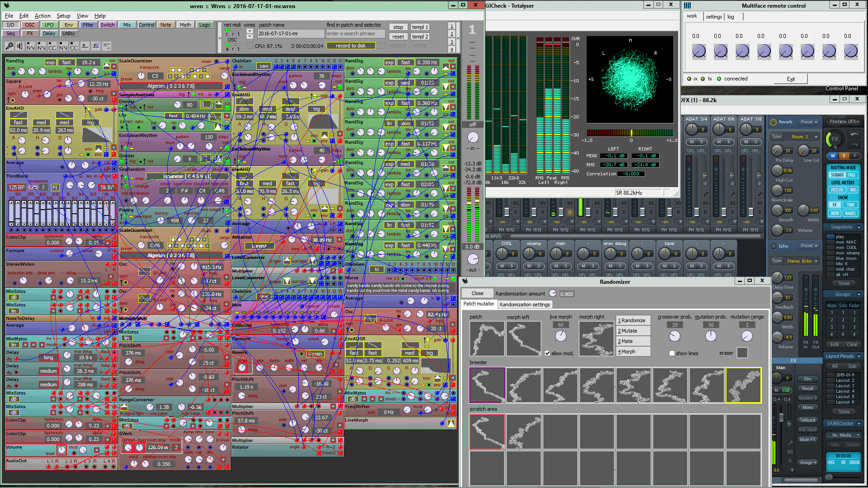The width and height of the screenshot is (868, 488).
Task: Open the Reverb Preset dropdown
Action: coord(809,122)
